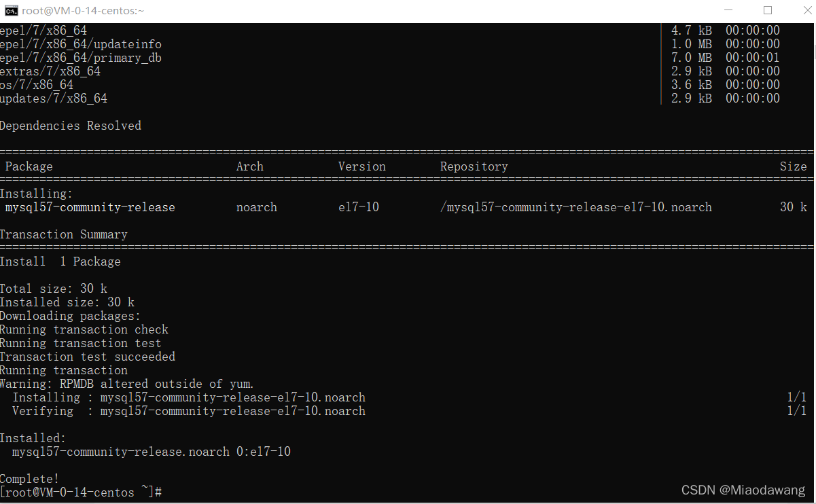
Task: Click the 'Size' column header
Action: point(793,166)
